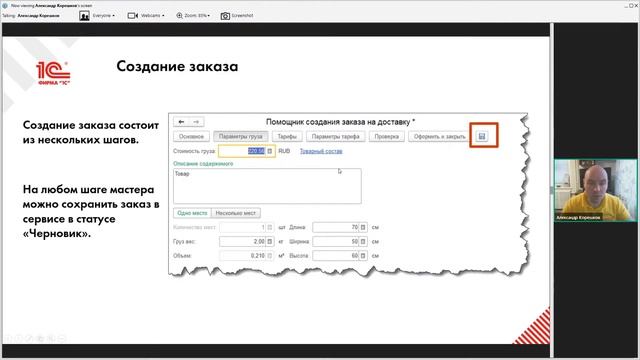Select the Одно место option
Image resolution: width=640 pixels, height=360 pixels.
(x=192, y=213)
